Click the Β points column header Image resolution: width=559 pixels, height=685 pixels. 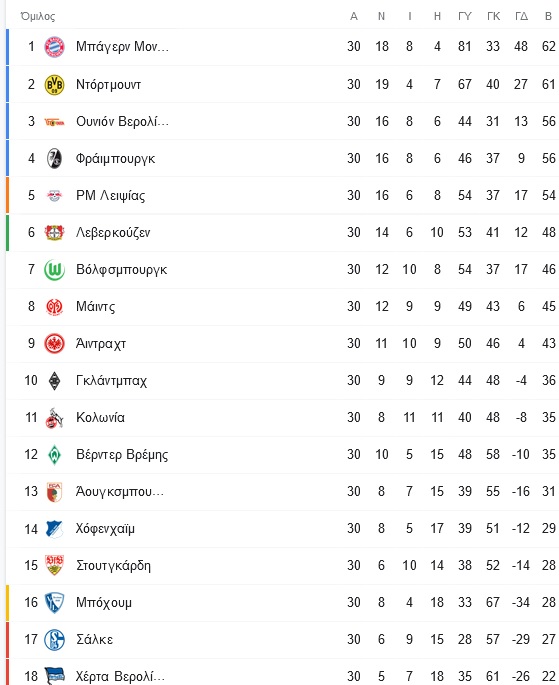tap(549, 16)
